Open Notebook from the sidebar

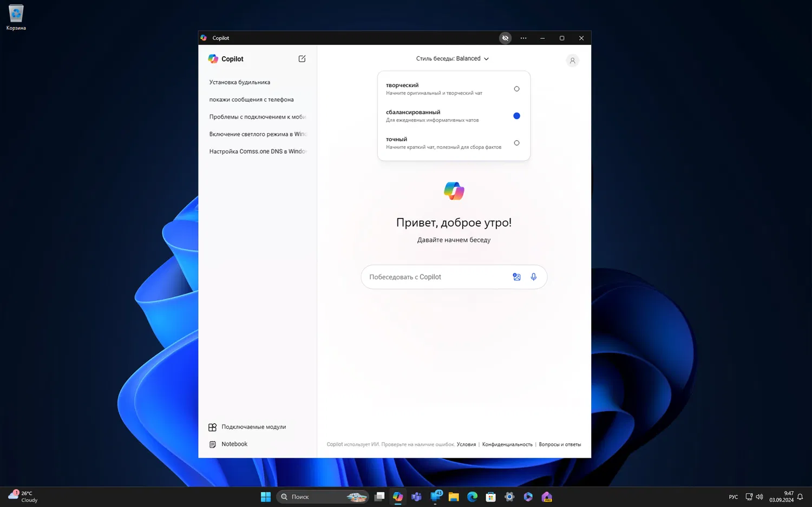(x=234, y=444)
